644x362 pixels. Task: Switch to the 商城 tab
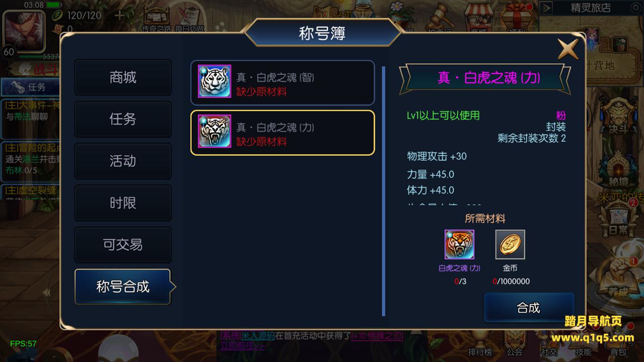(123, 77)
